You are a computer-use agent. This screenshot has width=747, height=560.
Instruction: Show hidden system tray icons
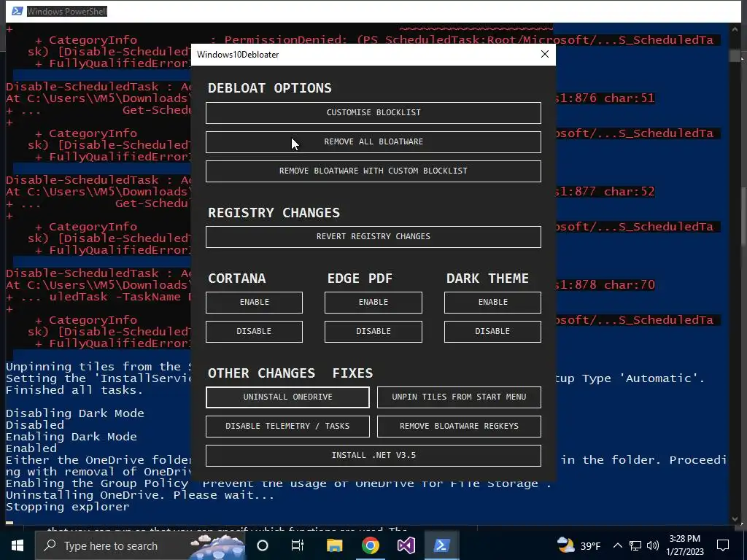[x=617, y=545]
